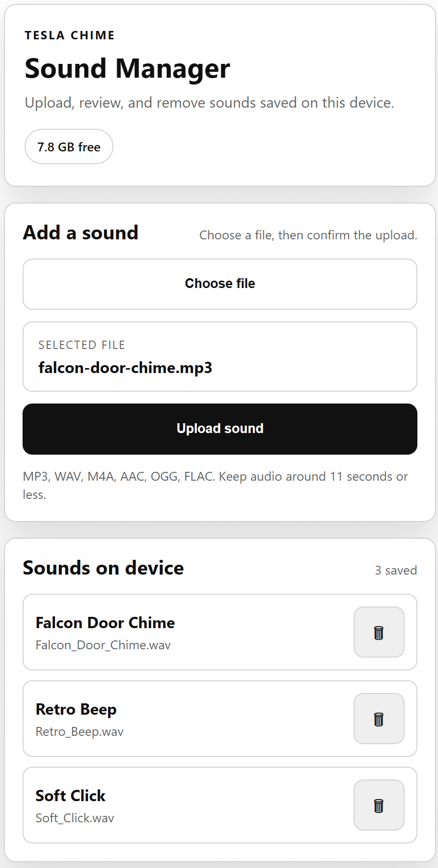Click the Sounds on device heading
Image resolution: width=438 pixels, height=868 pixels.
pyautogui.click(x=103, y=568)
